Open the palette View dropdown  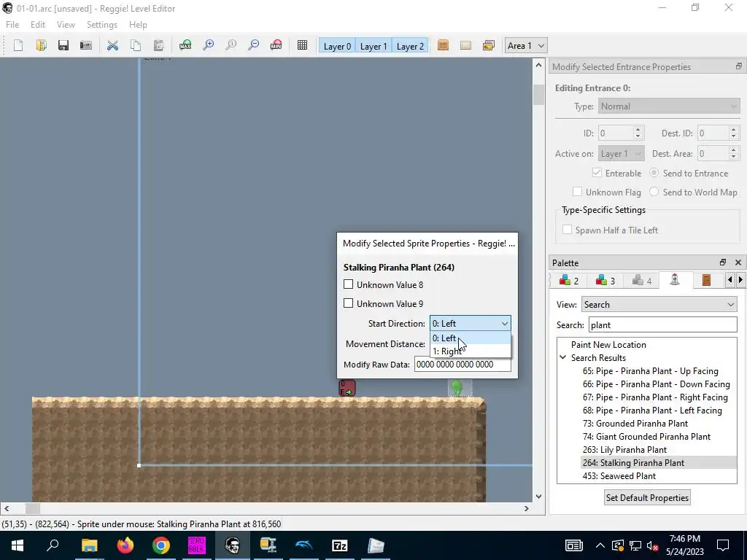pyautogui.click(x=659, y=304)
